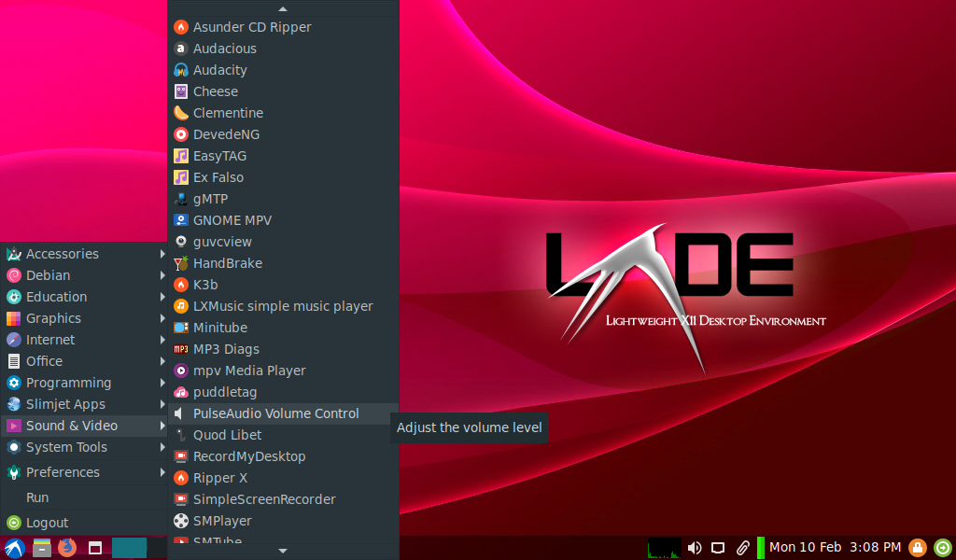Viewport: 956px width, 560px height.
Task: Click the teal desktop pager workspace
Action: pos(129,548)
